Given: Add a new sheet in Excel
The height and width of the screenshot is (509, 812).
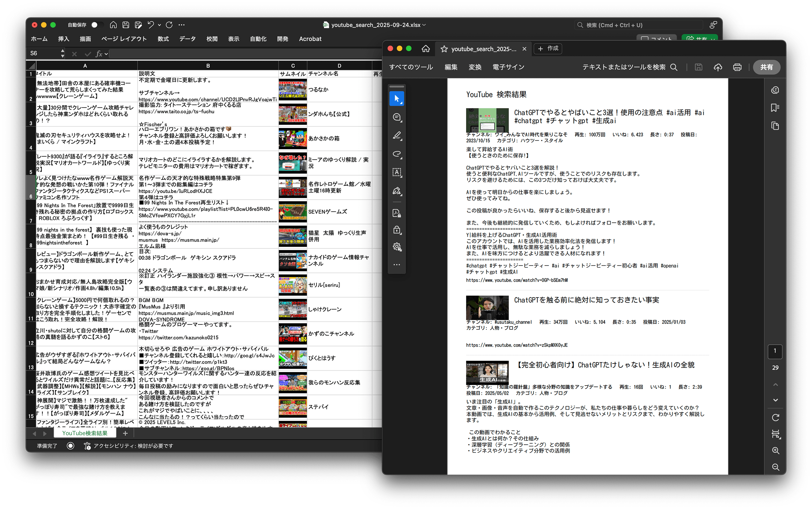Looking at the screenshot, I should [x=125, y=433].
